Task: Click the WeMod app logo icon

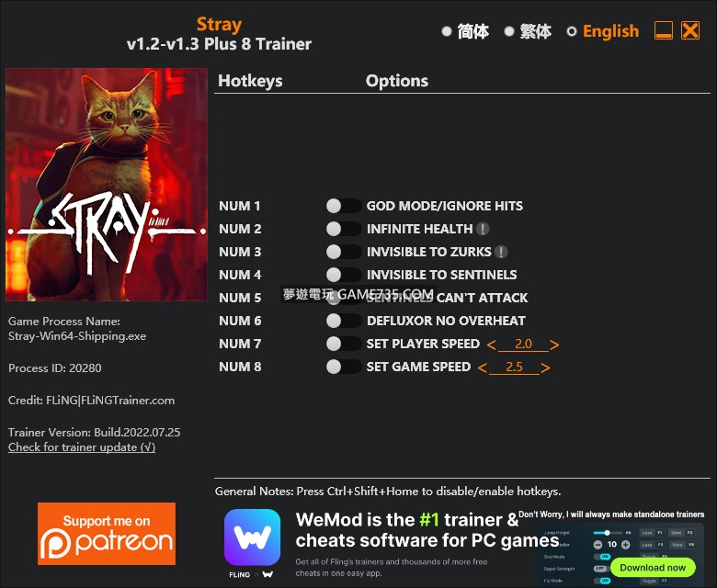Action: coord(252,537)
